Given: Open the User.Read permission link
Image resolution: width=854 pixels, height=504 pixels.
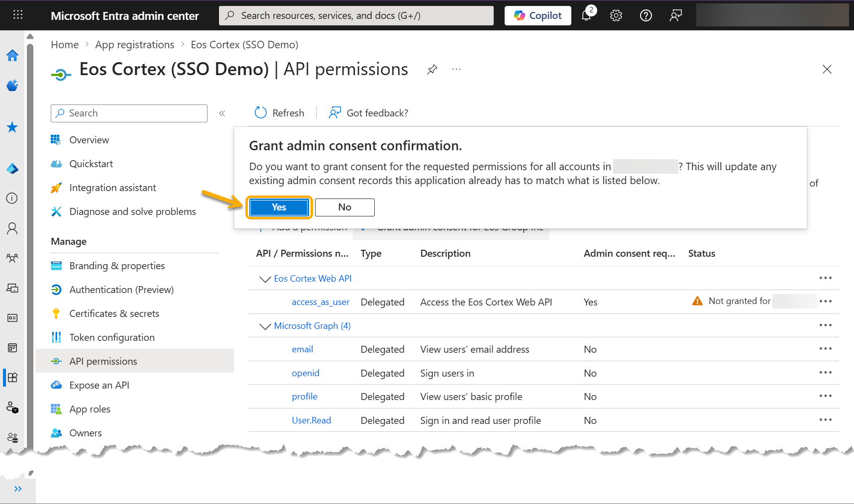Looking at the screenshot, I should [312, 420].
